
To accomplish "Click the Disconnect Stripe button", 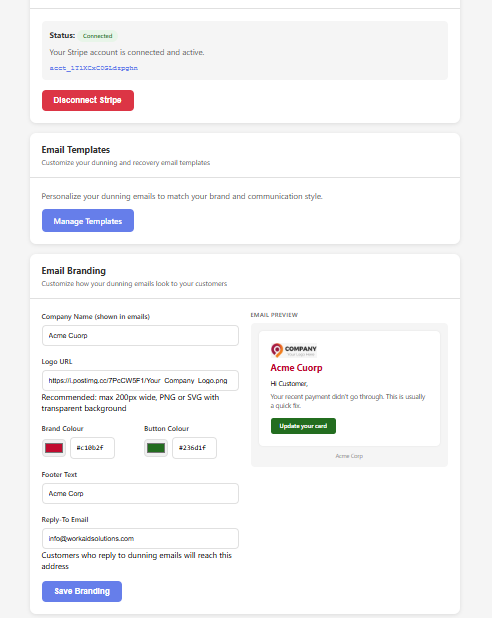I will click(x=88, y=101).
